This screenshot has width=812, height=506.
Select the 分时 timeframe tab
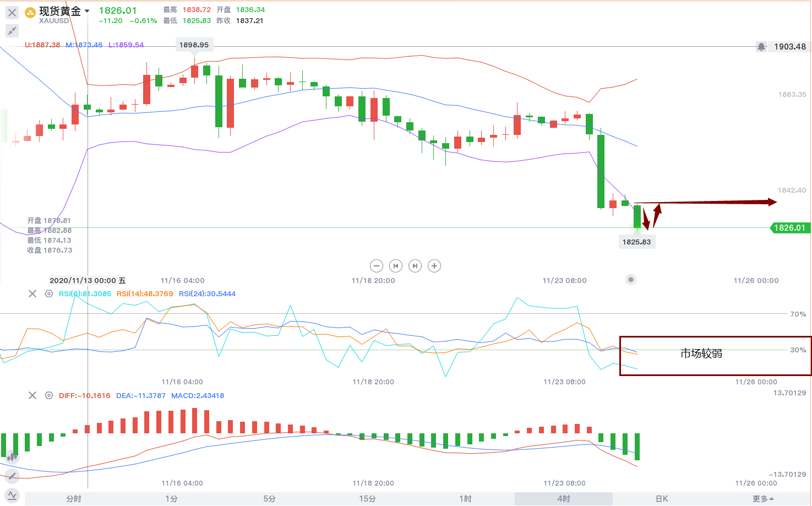tap(74, 499)
